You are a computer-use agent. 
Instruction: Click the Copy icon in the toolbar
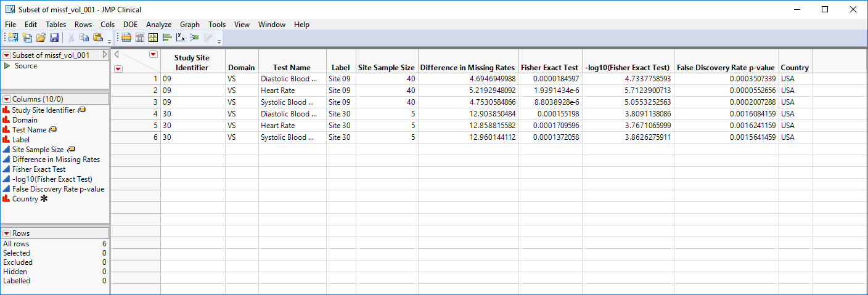84,38
